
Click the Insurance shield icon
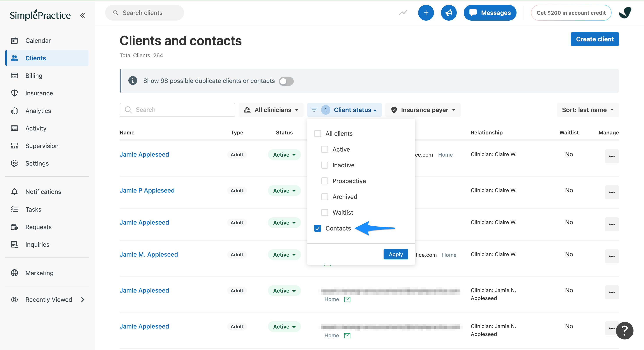[x=14, y=93]
